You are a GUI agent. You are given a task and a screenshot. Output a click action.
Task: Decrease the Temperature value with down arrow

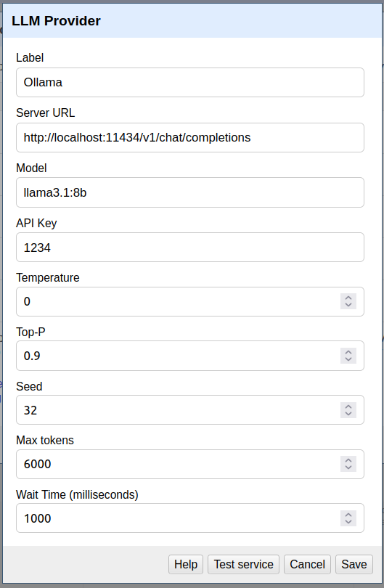[x=348, y=305]
